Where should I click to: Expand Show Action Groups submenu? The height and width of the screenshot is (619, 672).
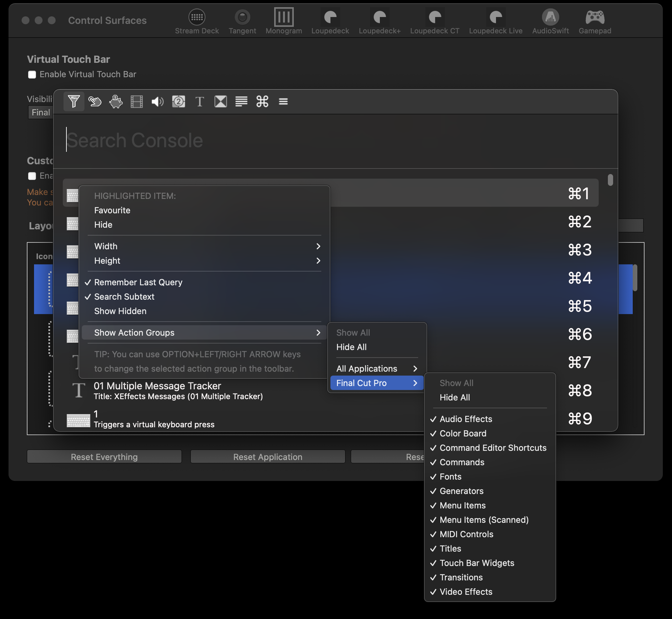click(x=204, y=333)
